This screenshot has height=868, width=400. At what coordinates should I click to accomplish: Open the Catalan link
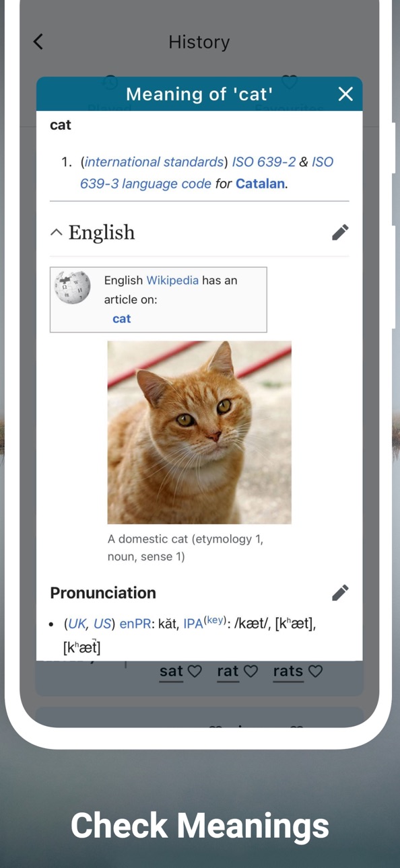coord(260,183)
